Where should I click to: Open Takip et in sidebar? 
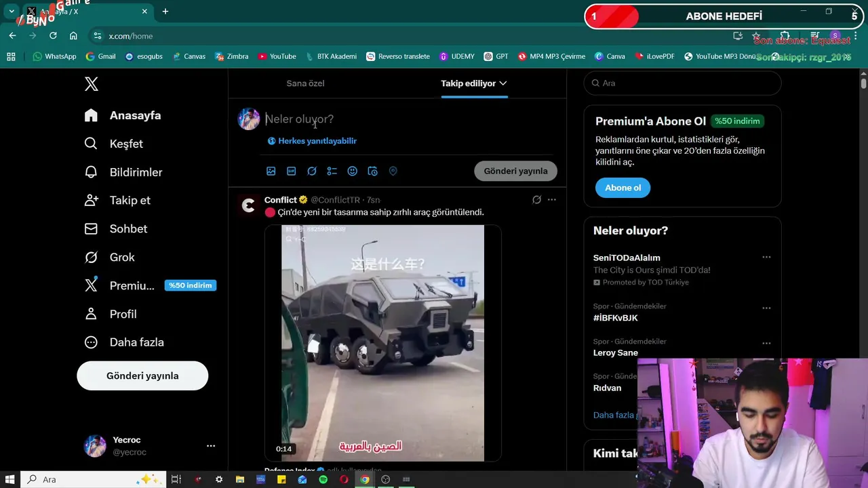(117, 201)
